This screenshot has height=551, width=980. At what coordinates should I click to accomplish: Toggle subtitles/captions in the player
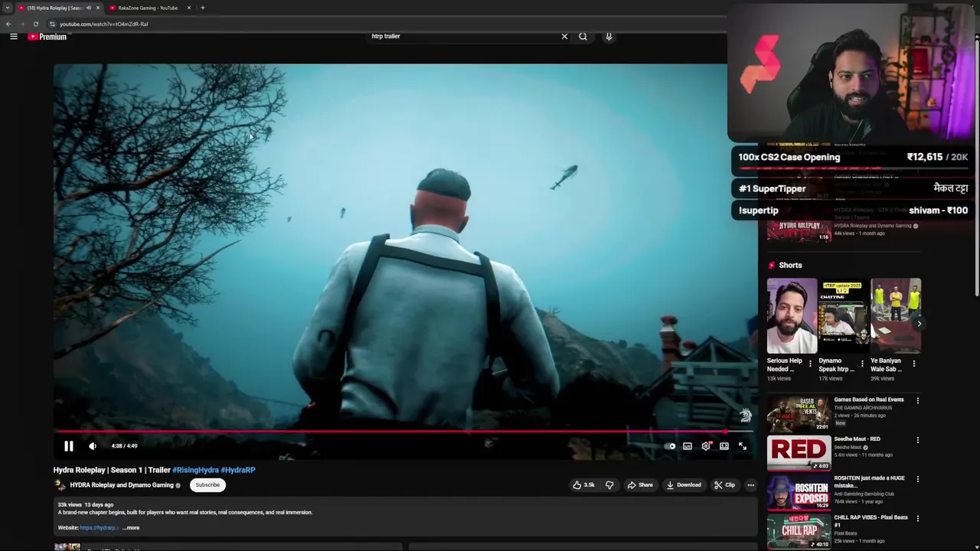point(688,446)
